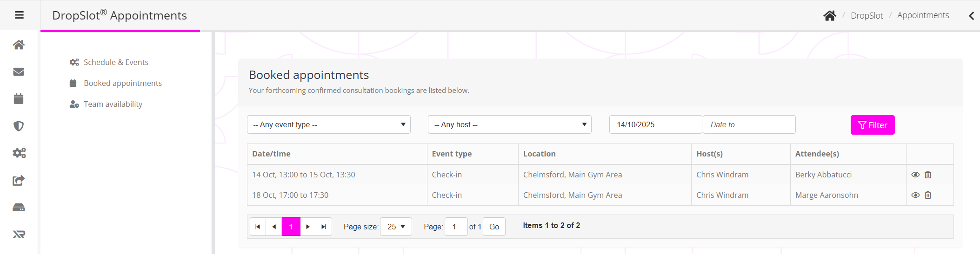This screenshot has width=980, height=254.
Task: Click the pink Filter button
Action: point(872,125)
